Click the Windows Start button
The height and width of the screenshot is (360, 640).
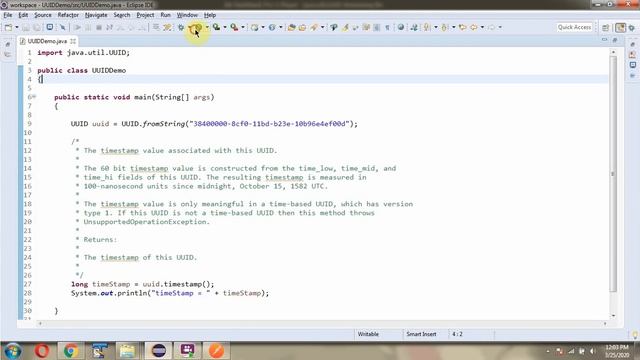(13, 351)
